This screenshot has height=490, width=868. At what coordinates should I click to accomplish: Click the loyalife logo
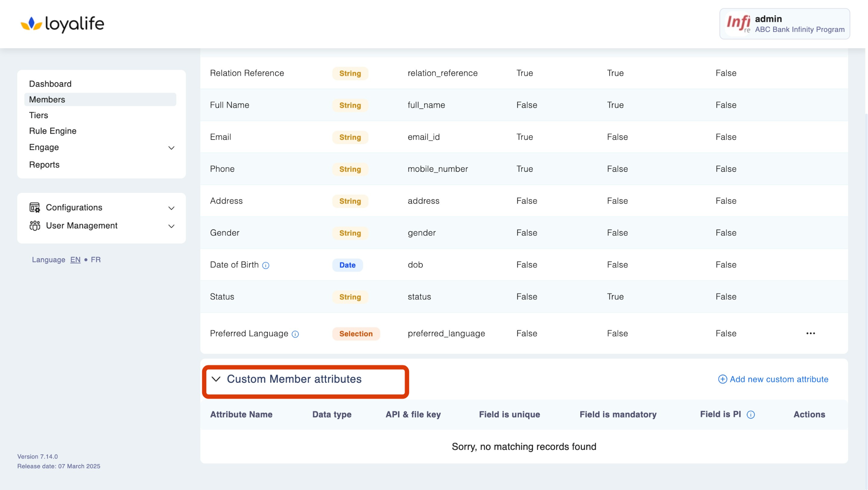pos(62,24)
